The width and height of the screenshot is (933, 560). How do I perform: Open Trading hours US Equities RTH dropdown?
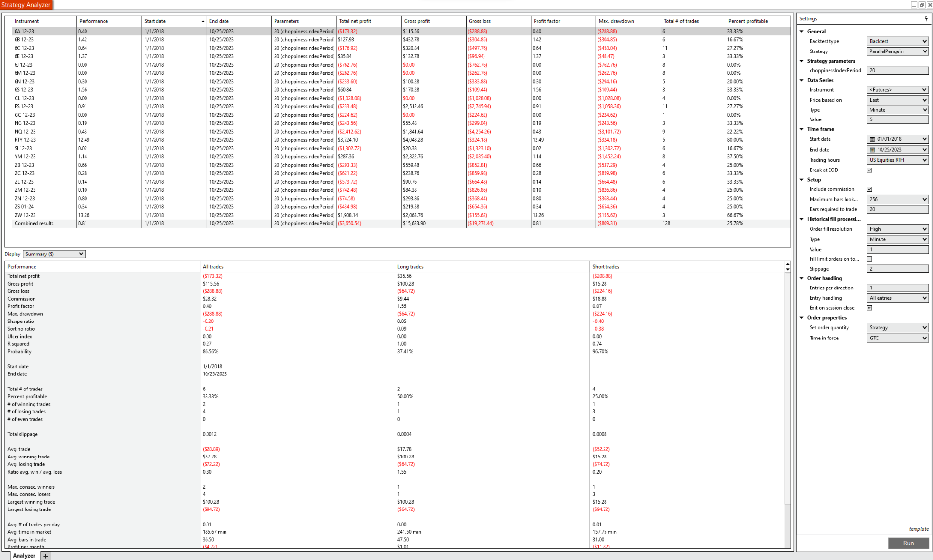click(897, 160)
